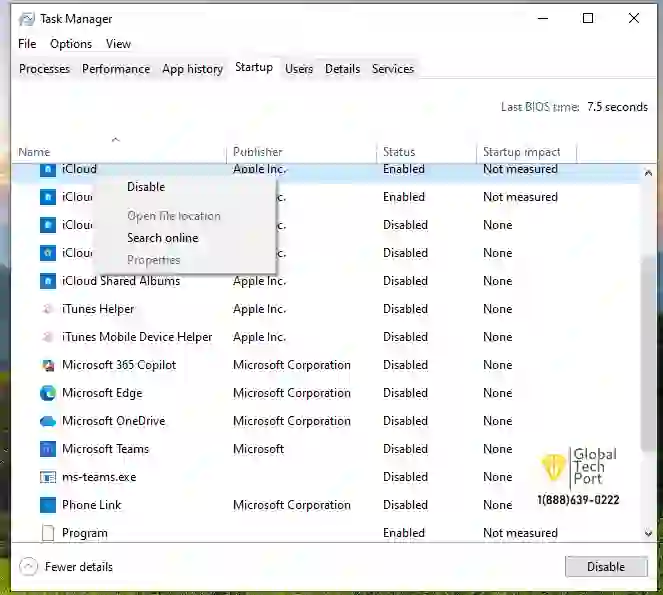Click the Microsoft Teams icon

pyautogui.click(x=48, y=449)
